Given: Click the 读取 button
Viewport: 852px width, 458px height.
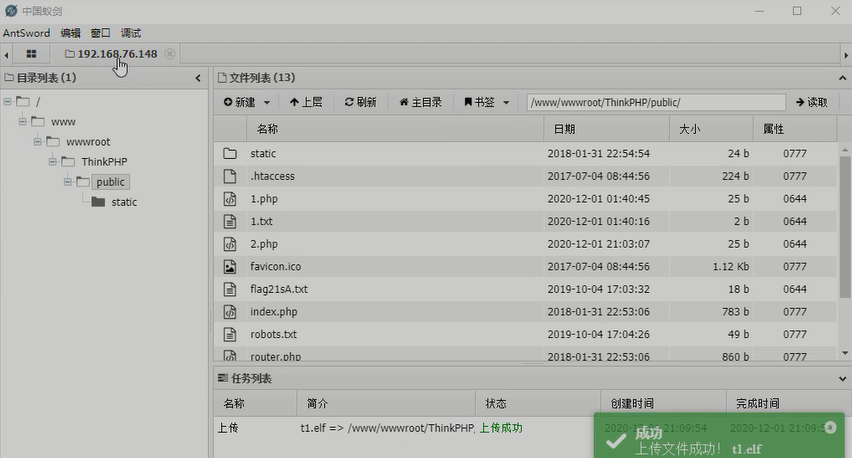Looking at the screenshot, I should pos(812,102).
